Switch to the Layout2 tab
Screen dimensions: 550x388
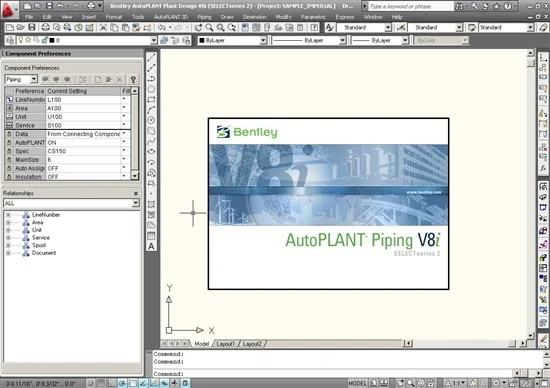(x=252, y=344)
